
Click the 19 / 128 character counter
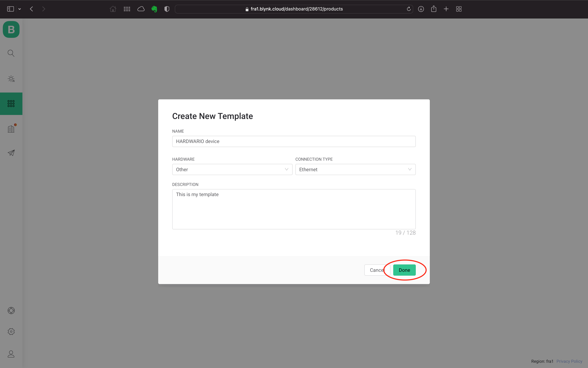tap(405, 233)
